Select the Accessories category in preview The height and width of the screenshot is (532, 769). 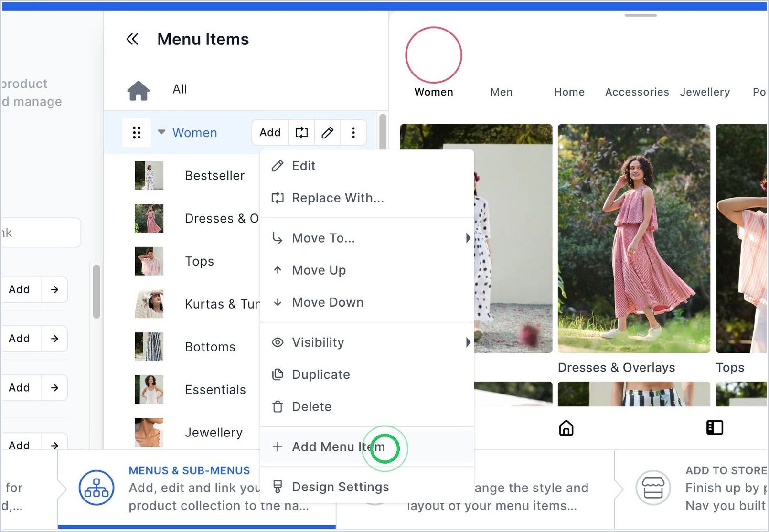pos(637,92)
